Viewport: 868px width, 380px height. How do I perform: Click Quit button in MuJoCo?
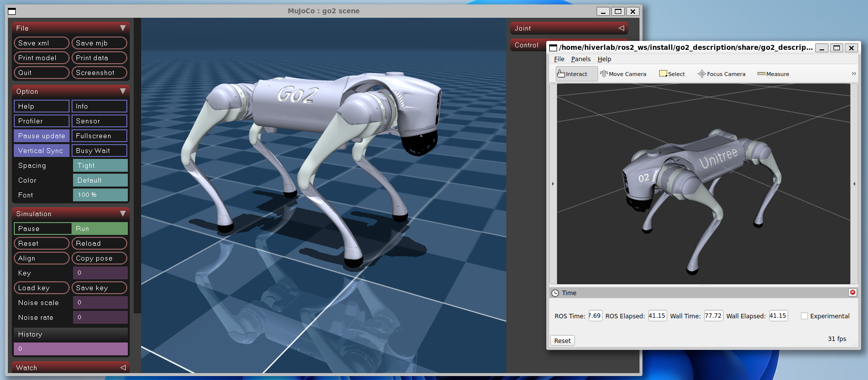coord(41,73)
